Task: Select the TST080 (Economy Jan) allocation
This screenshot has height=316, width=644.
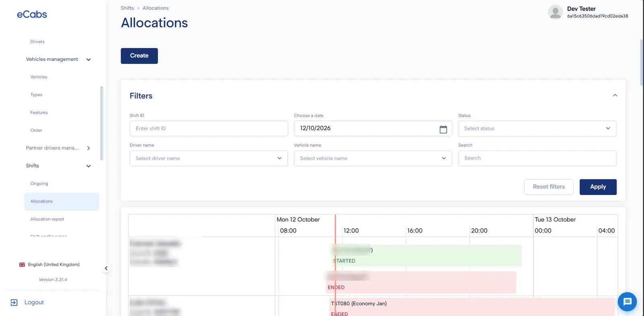Action: (472, 307)
